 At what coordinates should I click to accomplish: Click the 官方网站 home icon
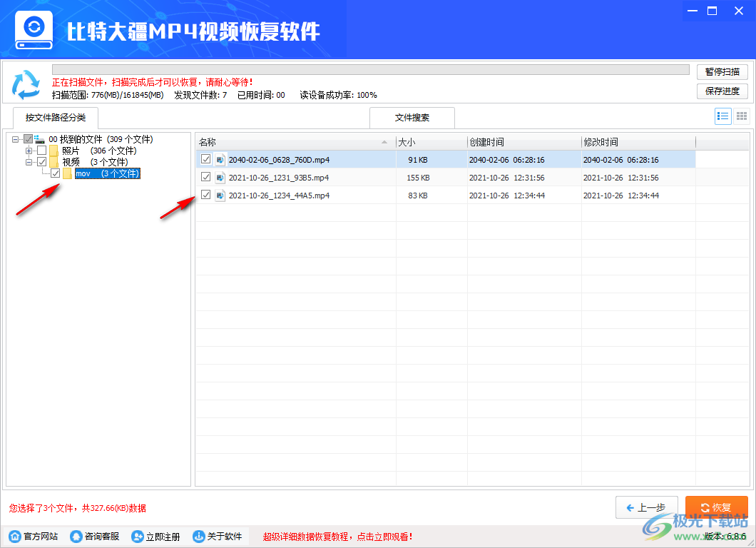tap(15, 537)
